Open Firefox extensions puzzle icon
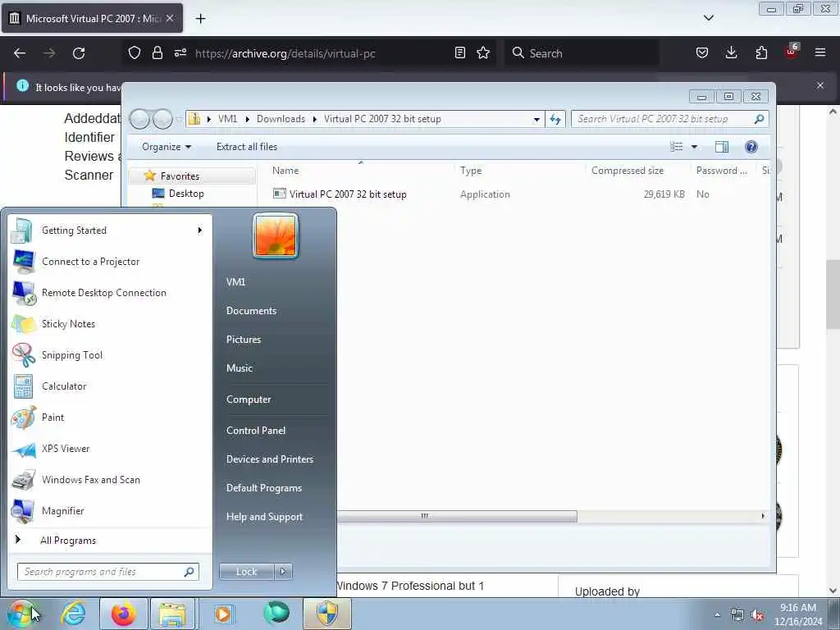The image size is (840, 630). click(x=761, y=52)
